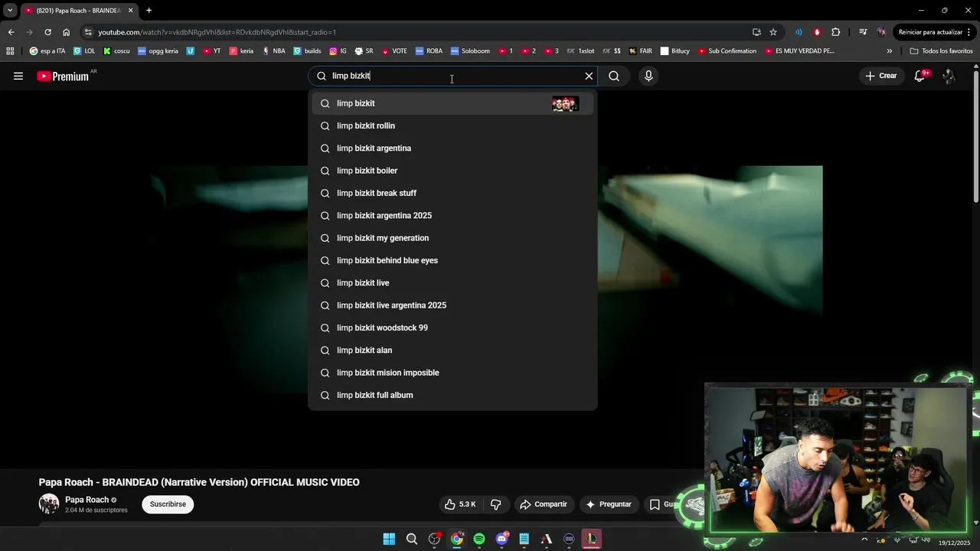Open the Sub Confirmation bookmark

point(727,51)
